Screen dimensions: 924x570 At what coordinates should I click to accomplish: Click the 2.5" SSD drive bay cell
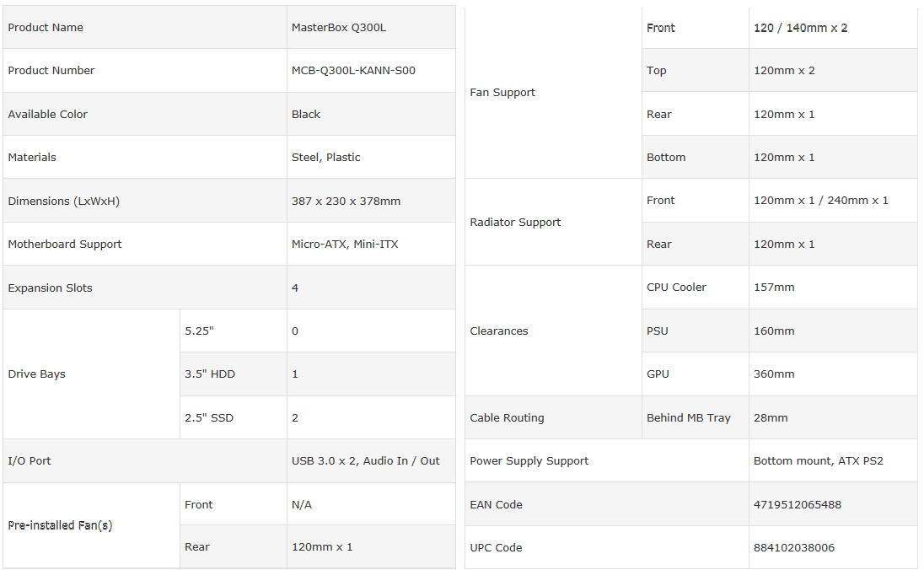209,417
